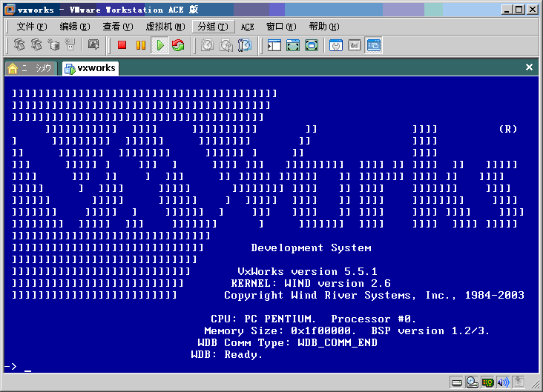Close the current tab with the X
The height and width of the screenshot is (392, 543).
point(529,67)
